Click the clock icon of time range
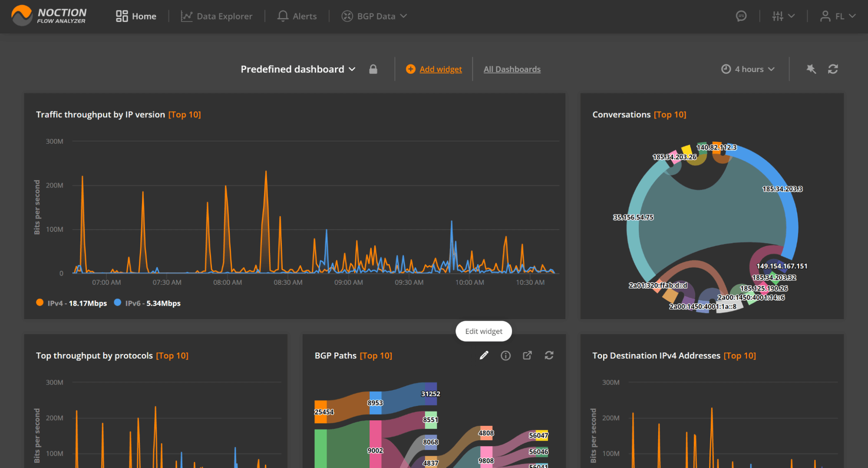This screenshot has width=868, height=468. point(726,69)
